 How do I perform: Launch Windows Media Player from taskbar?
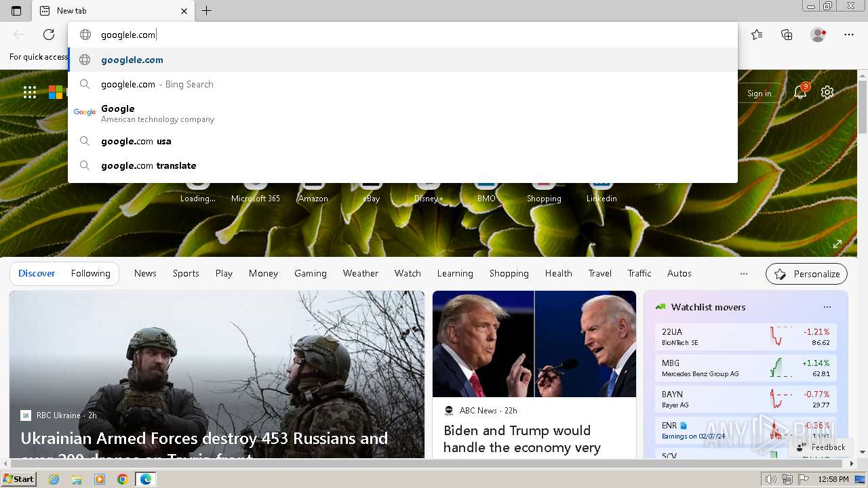[100, 479]
